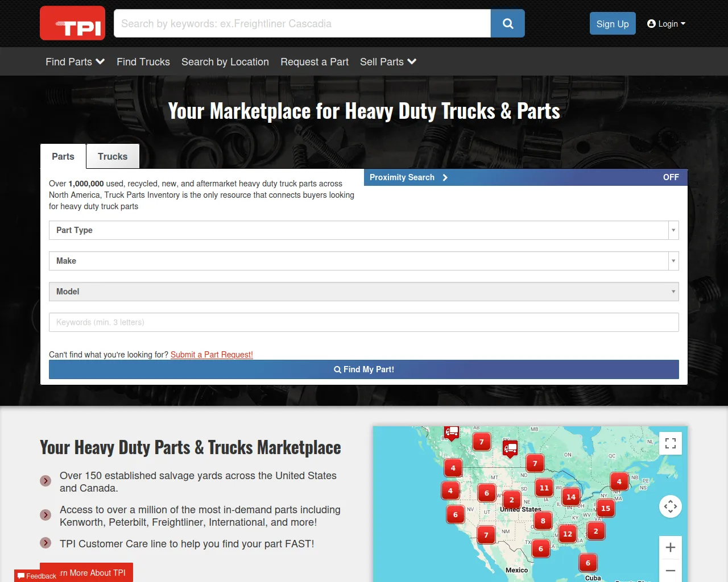Open the Feedback widget
The image size is (728, 582).
pos(37,576)
